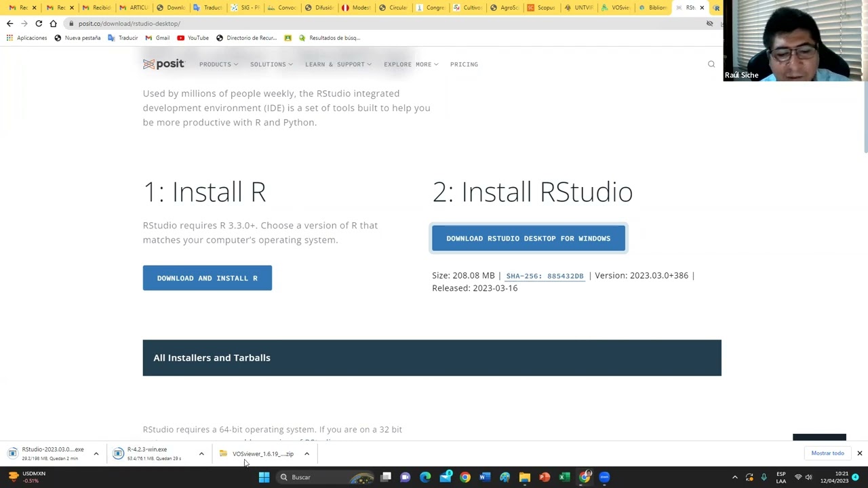Reload the current page
Screen dimensions: 868x488
point(39,24)
